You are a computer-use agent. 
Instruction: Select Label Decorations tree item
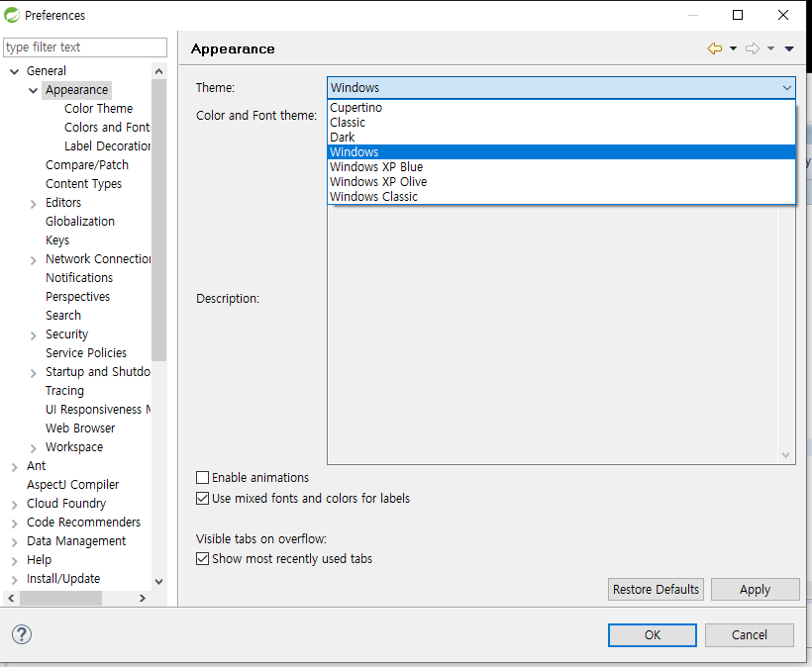107,145
